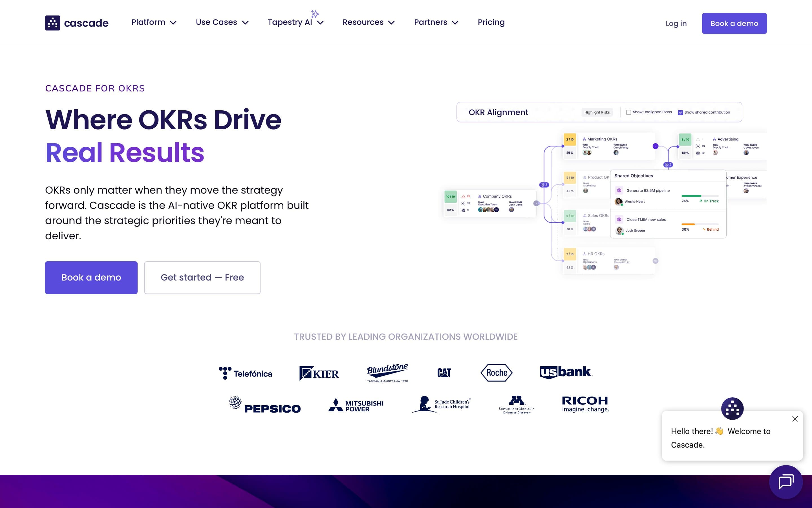Click the Marketing OKRs card collapse node
This screenshot has height=508, width=812.
click(x=655, y=146)
